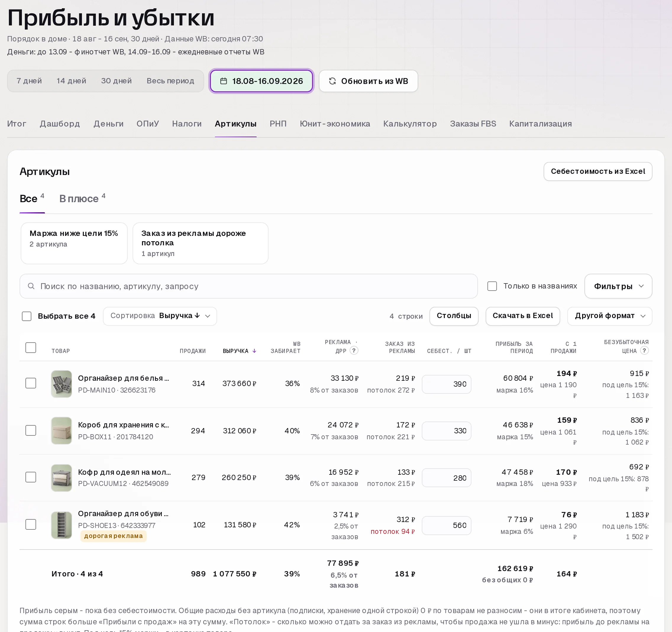Screen dimensions: 672x632
Task: Open the Кофр для одеял product thumbnail
Action: coord(61,477)
